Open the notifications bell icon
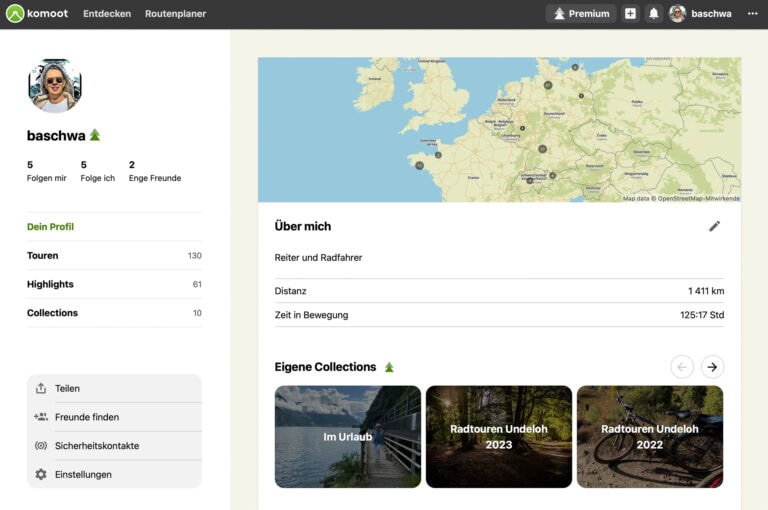 click(653, 14)
